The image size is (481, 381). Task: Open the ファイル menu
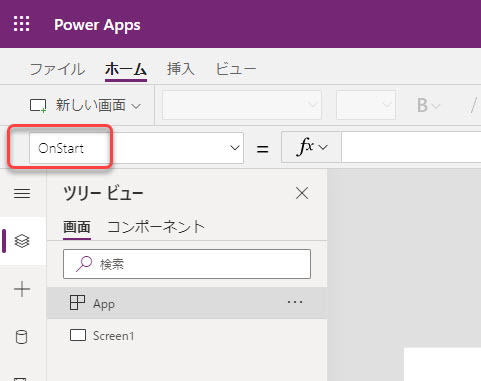57,69
